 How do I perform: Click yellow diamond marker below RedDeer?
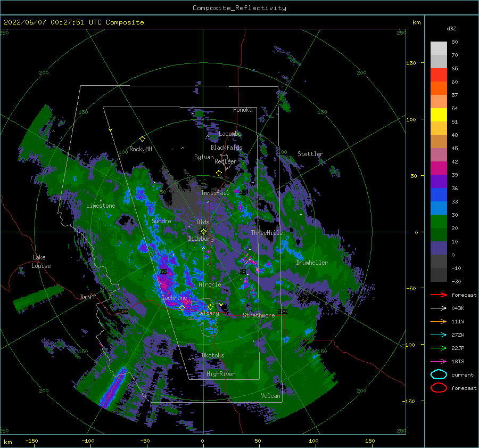[x=219, y=173]
